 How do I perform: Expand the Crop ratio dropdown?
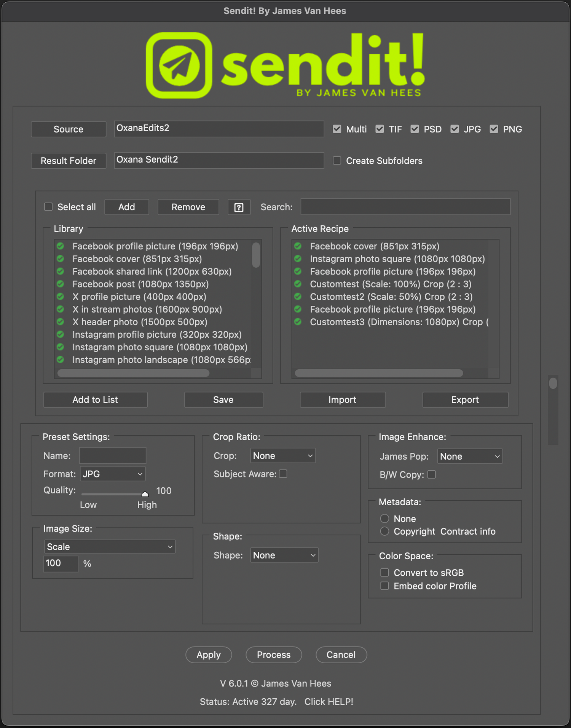(x=283, y=456)
